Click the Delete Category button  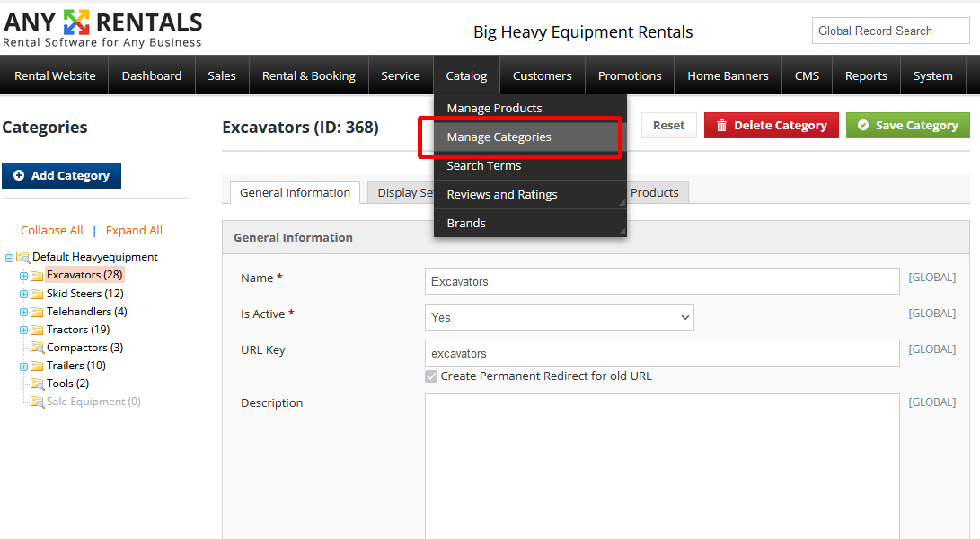click(x=771, y=126)
